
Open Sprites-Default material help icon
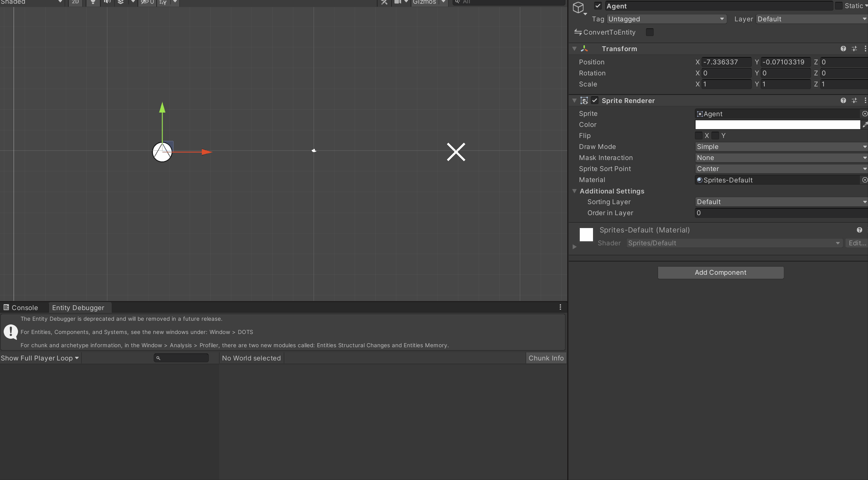click(x=860, y=230)
